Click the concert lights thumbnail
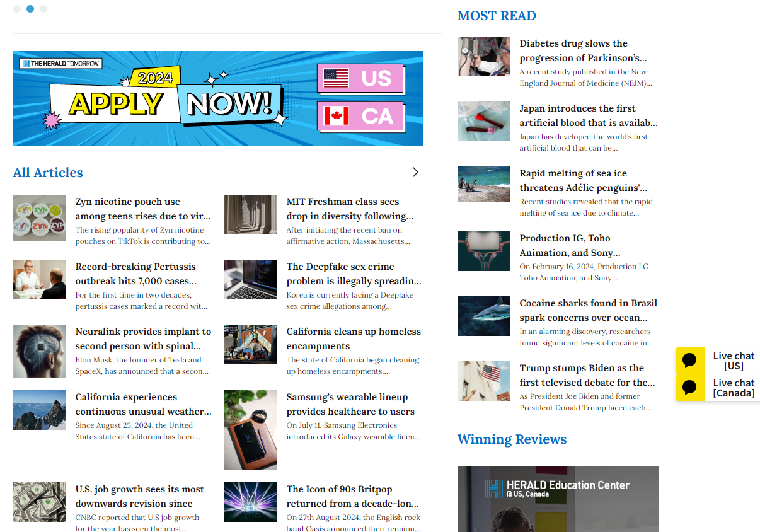 point(251,502)
